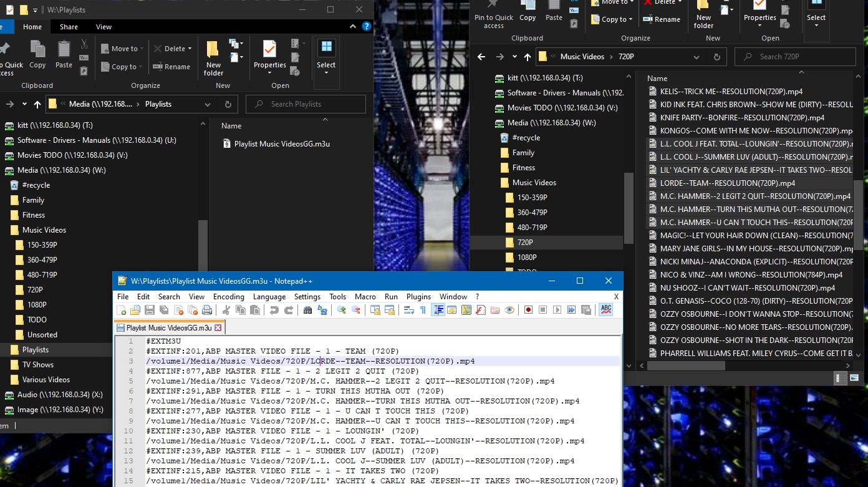Click New folder in the Playlists window ribbon
868x487 pixels.
coord(213,57)
